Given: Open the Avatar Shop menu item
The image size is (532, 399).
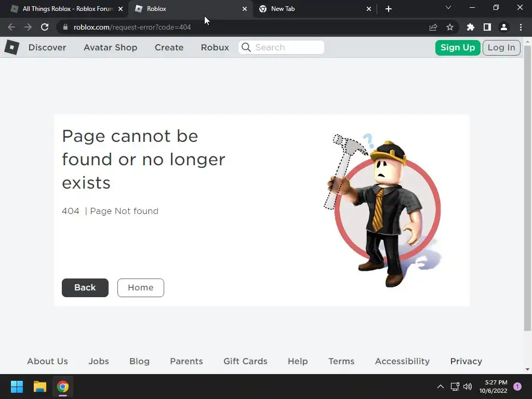Looking at the screenshot, I should (110, 47).
